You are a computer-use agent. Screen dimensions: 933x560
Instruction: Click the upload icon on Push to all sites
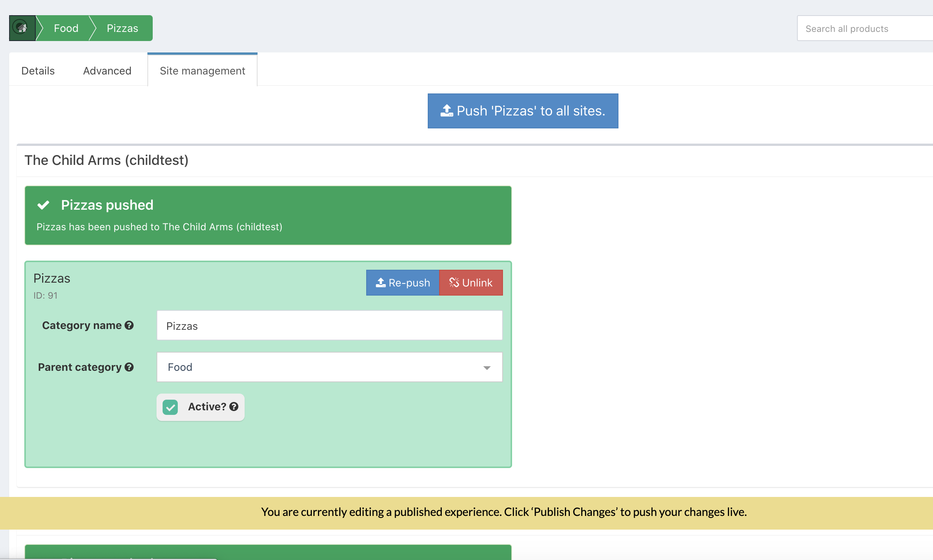(446, 111)
